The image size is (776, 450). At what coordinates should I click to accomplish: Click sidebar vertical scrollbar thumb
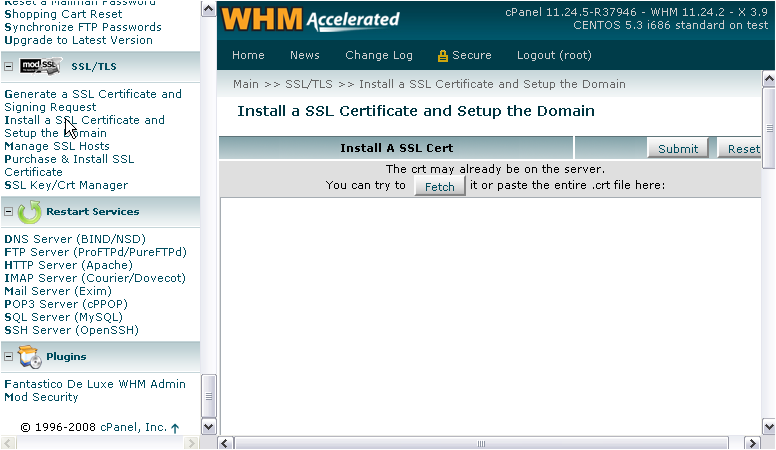click(208, 396)
